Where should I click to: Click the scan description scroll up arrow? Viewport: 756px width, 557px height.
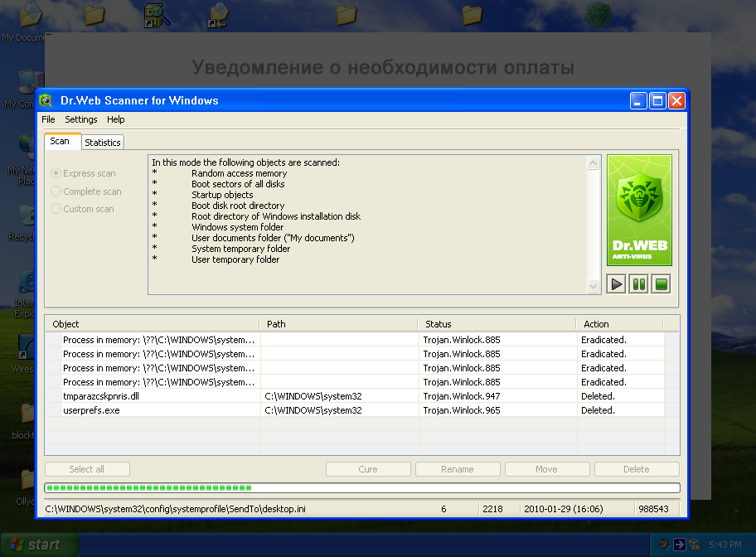pos(593,162)
